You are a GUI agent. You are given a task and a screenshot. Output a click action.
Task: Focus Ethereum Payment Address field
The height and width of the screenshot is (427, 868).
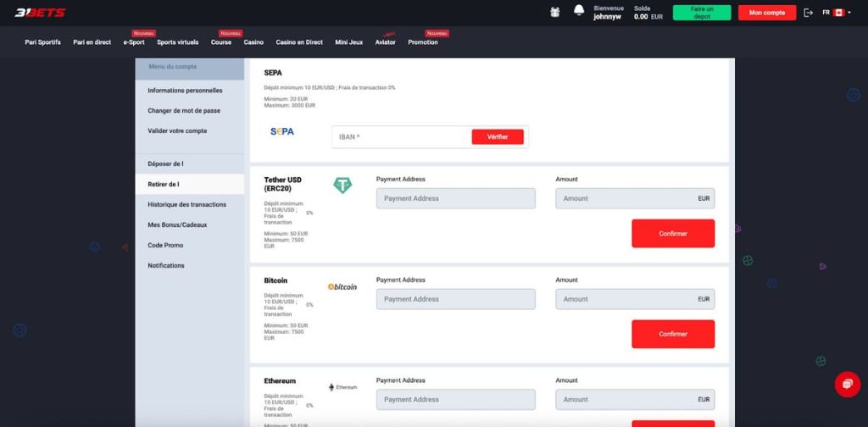click(455, 399)
